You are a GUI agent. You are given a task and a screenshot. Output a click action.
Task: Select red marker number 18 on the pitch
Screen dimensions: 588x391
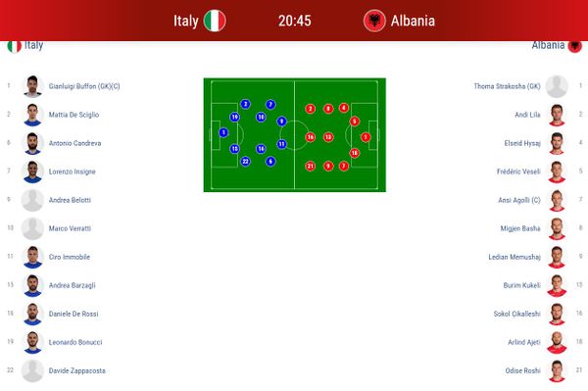(355, 153)
